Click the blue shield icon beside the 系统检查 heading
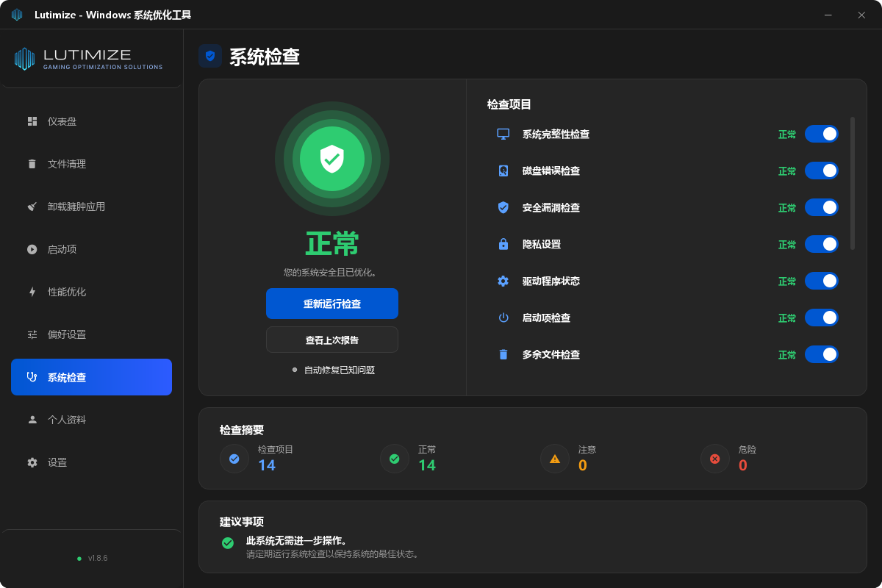The height and width of the screenshot is (588, 882). (210, 56)
